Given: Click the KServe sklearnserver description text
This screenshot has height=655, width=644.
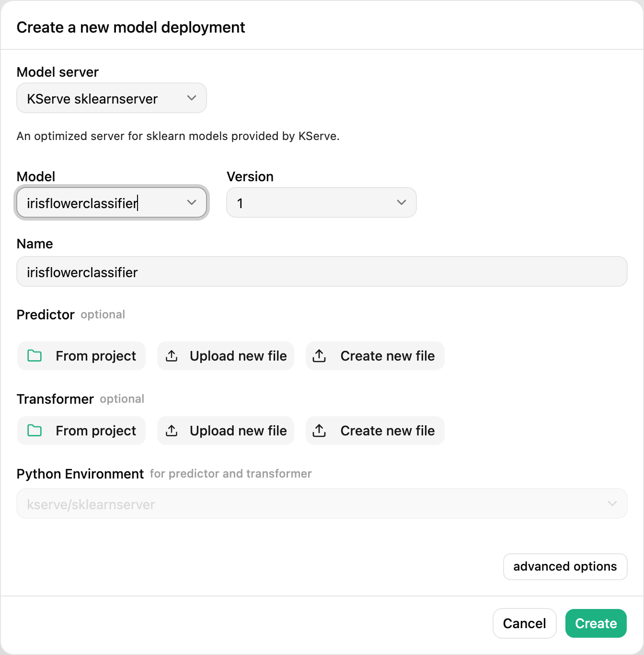Looking at the screenshot, I should (x=178, y=136).
